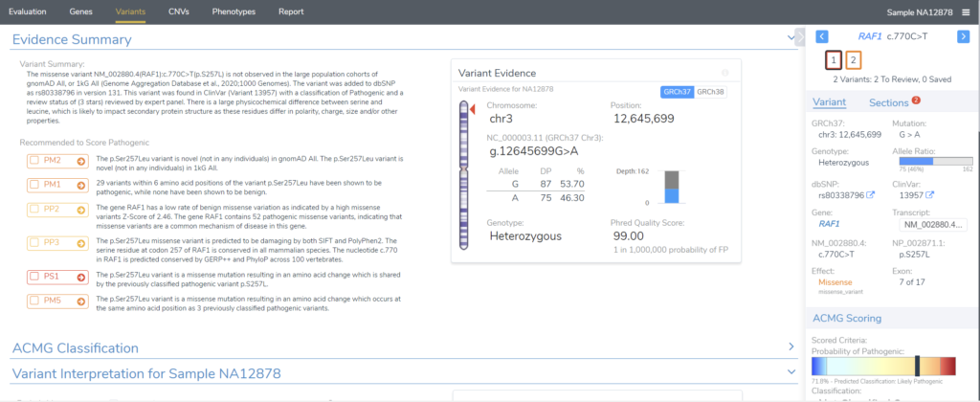980x402 pixels.
Task: Click the ClinVar ID 13957
Action: coord(911,195)
